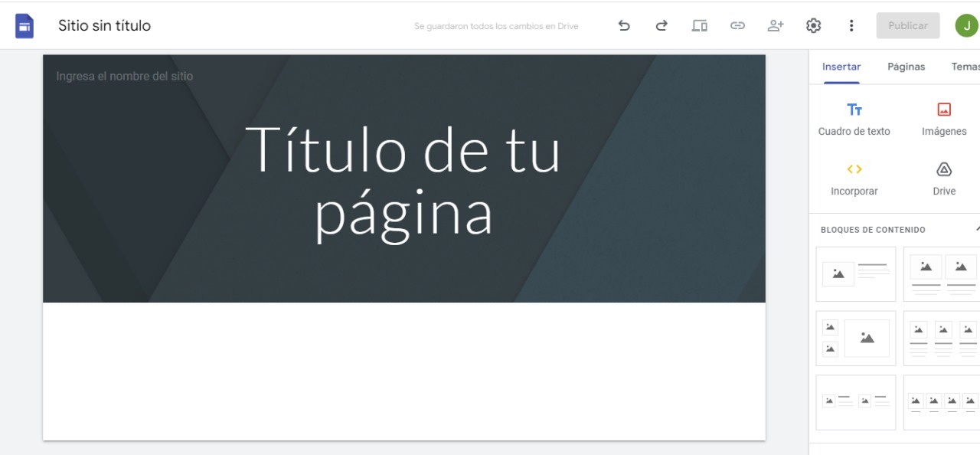Select the Cuadro de texto insert tool
980x455 pixels.
click(x=853, y=119)
